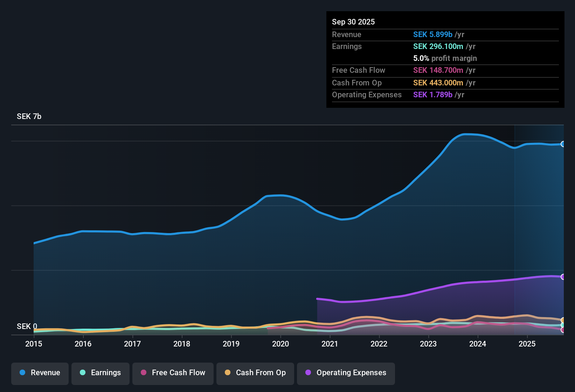Toggle the Operating Expenses series off

click(x=346, y=373)
